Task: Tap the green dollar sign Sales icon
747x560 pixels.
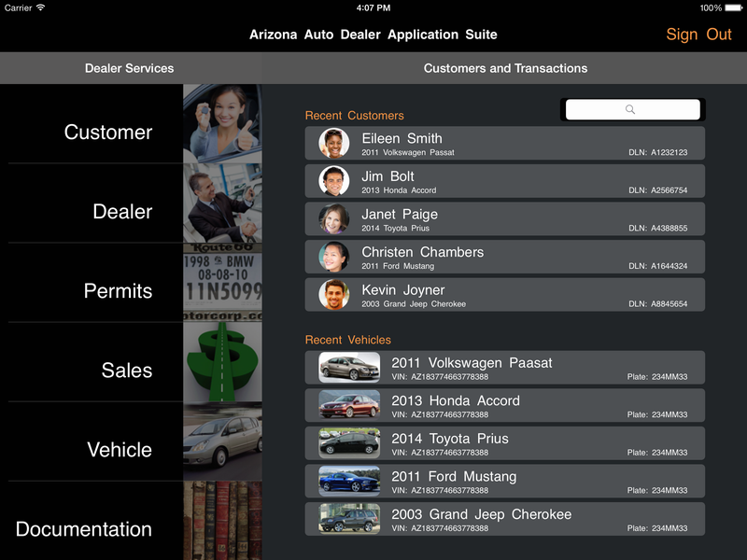Action: tap(222, 362)
